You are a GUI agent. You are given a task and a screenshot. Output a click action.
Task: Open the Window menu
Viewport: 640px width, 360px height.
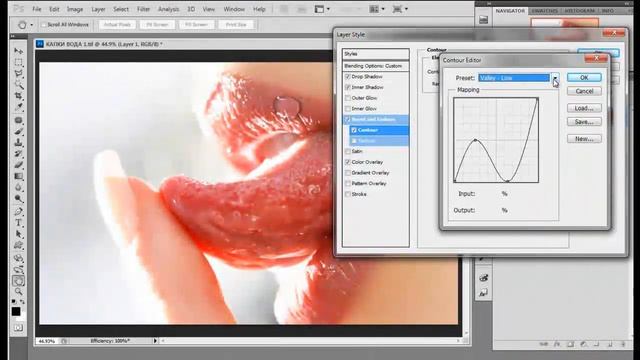(234, 9)
